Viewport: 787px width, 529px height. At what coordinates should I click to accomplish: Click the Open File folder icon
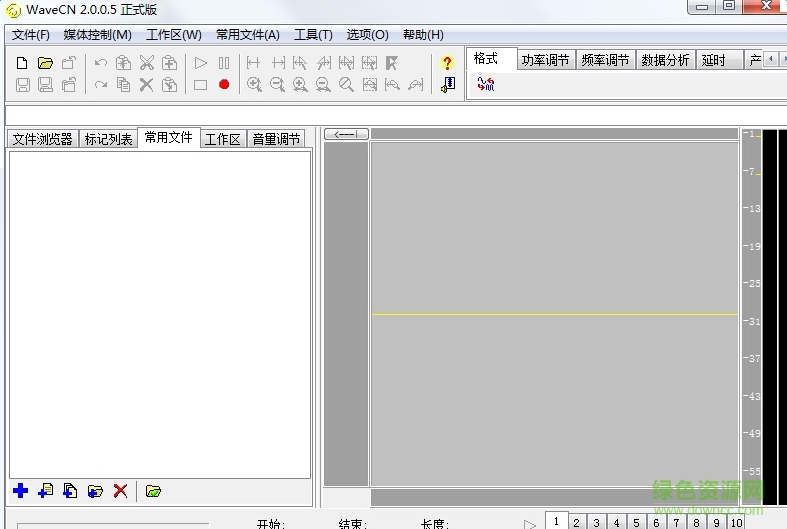point(45,63)
